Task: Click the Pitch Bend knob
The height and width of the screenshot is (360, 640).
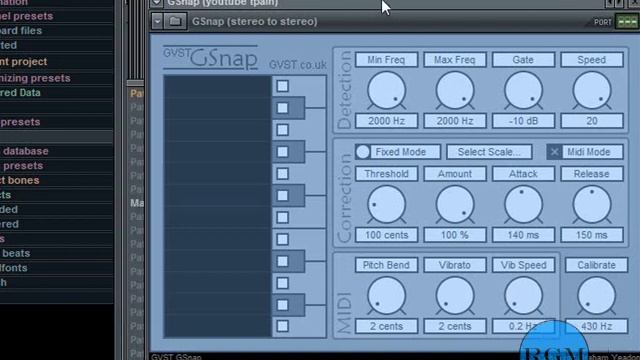Action: [386, 296]
